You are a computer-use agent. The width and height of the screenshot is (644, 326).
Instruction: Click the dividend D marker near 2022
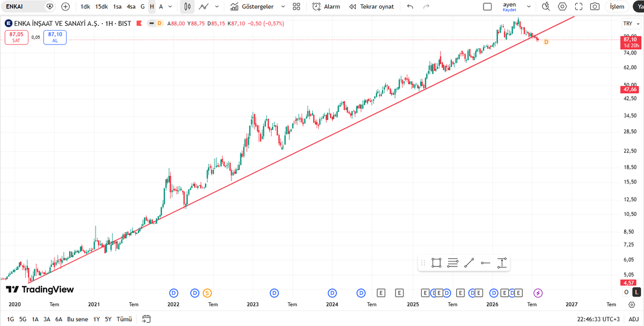coord(174,293)
